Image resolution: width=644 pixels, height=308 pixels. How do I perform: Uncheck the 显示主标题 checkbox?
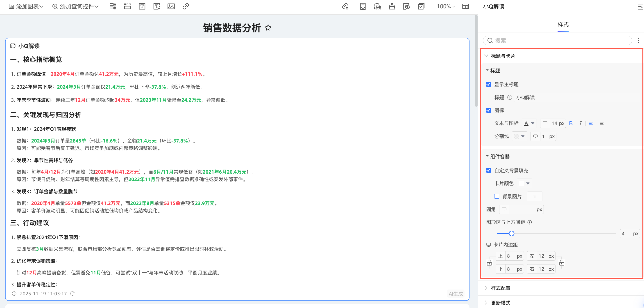[488, 84]
